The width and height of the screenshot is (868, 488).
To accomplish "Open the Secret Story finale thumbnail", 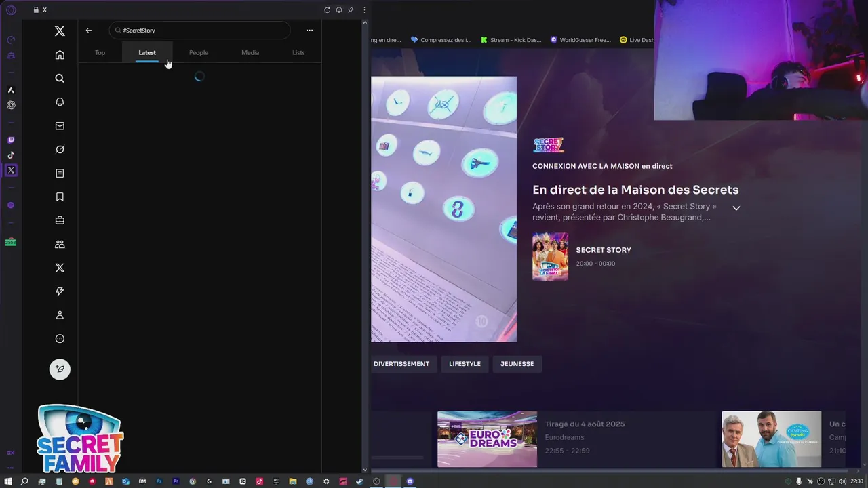I will 550,256.
